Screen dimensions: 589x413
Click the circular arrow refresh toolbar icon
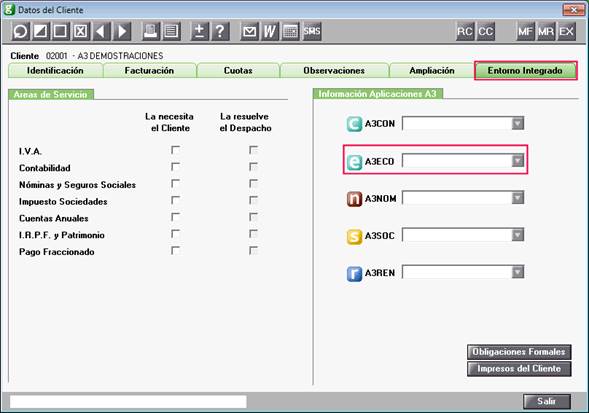pyautogui.click(x=20, y=31)
